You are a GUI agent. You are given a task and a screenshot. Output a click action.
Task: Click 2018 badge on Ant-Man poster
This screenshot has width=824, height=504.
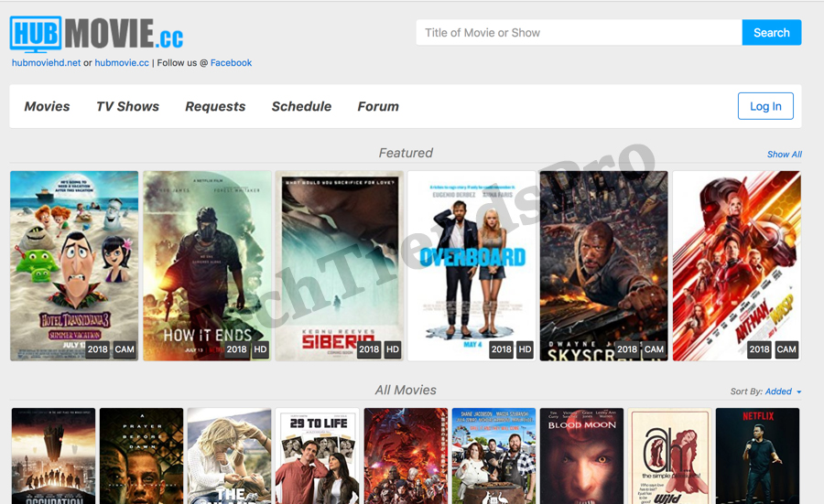[x=759, y=349]
